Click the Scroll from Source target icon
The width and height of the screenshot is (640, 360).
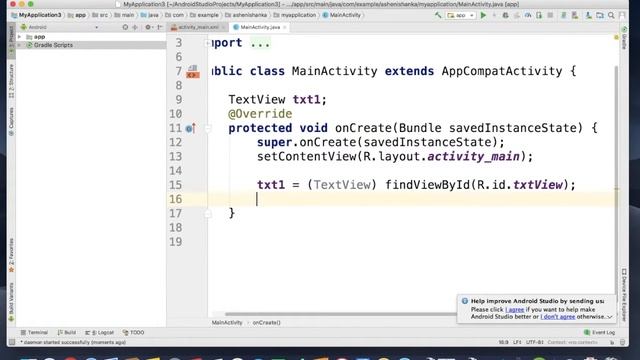point(125,27)
